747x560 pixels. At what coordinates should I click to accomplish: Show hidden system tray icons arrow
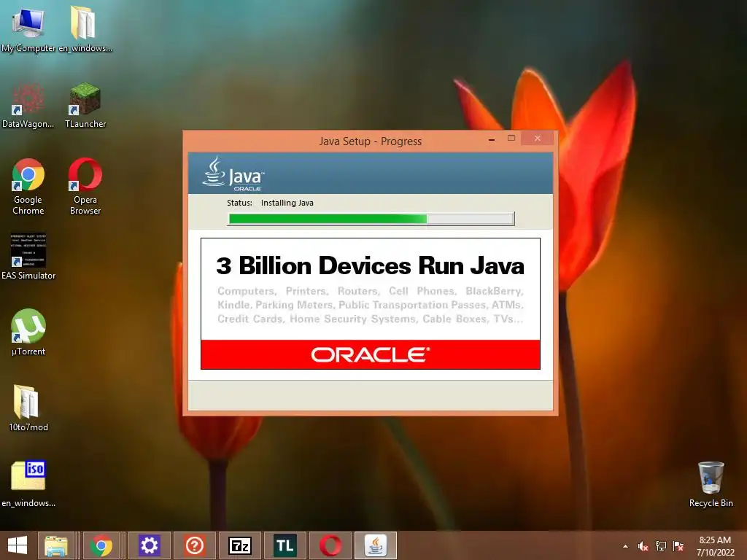[625, 546]
